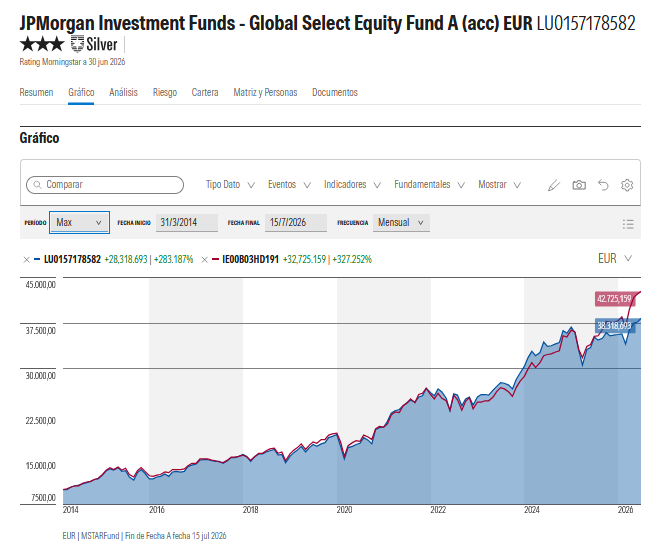Image resolution: width=655 pixels, height=553 pixels.
Task: Click the Morningstar Silver medal icon
Action: [x=77, y=44]
